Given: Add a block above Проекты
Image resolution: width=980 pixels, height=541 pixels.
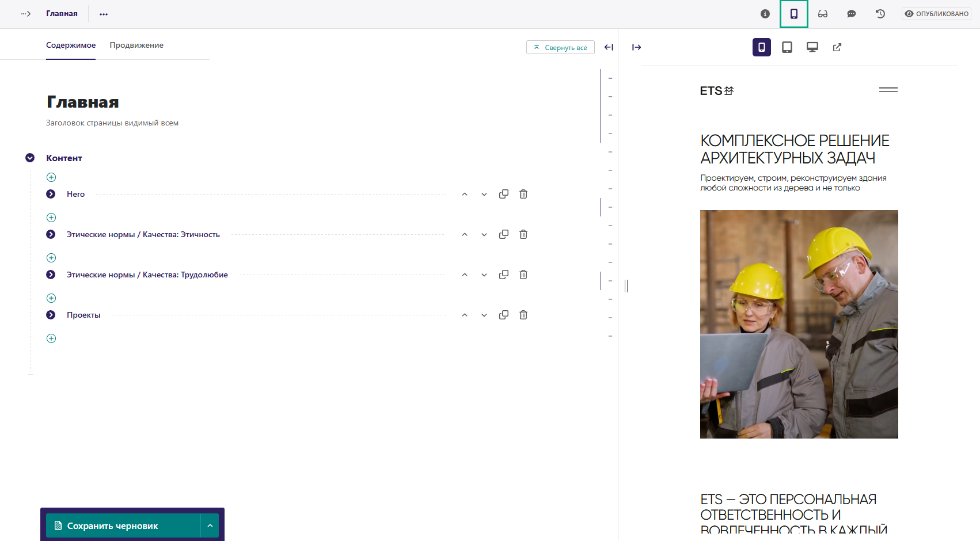Looking at the screenshot, I should 51,298.
